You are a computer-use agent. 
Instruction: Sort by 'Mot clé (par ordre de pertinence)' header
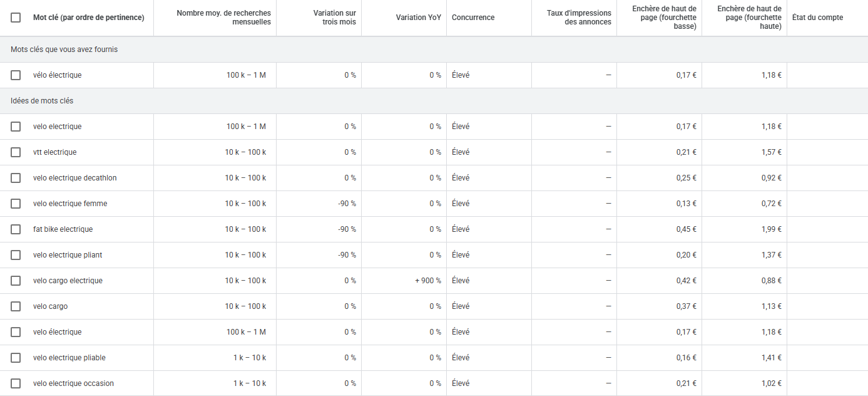click(x=88, y=18)
